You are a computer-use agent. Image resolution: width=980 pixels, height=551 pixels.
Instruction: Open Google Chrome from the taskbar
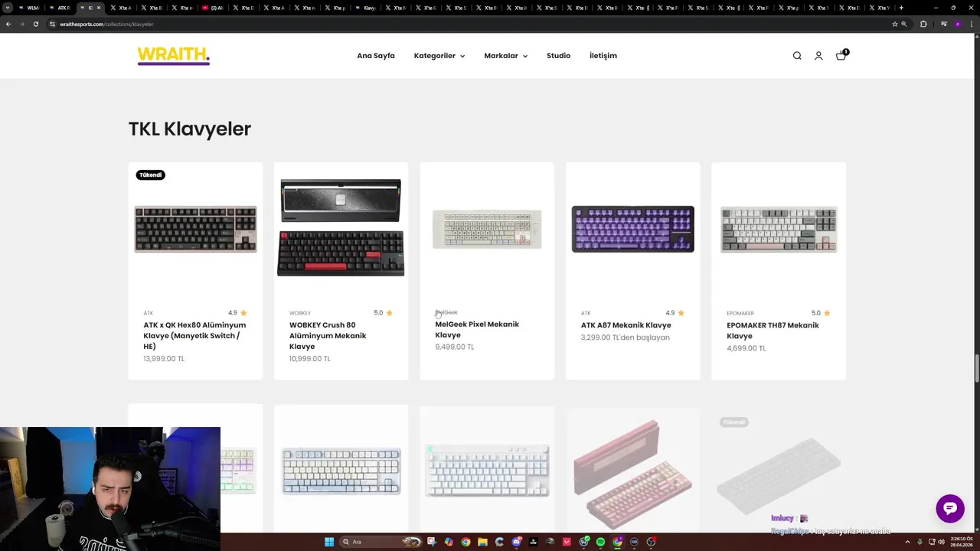(465, 542)
